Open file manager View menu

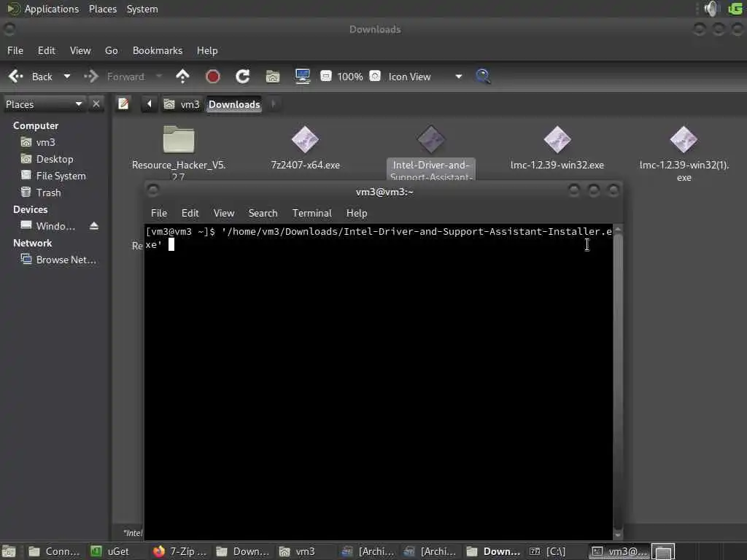tap(80, 50)
